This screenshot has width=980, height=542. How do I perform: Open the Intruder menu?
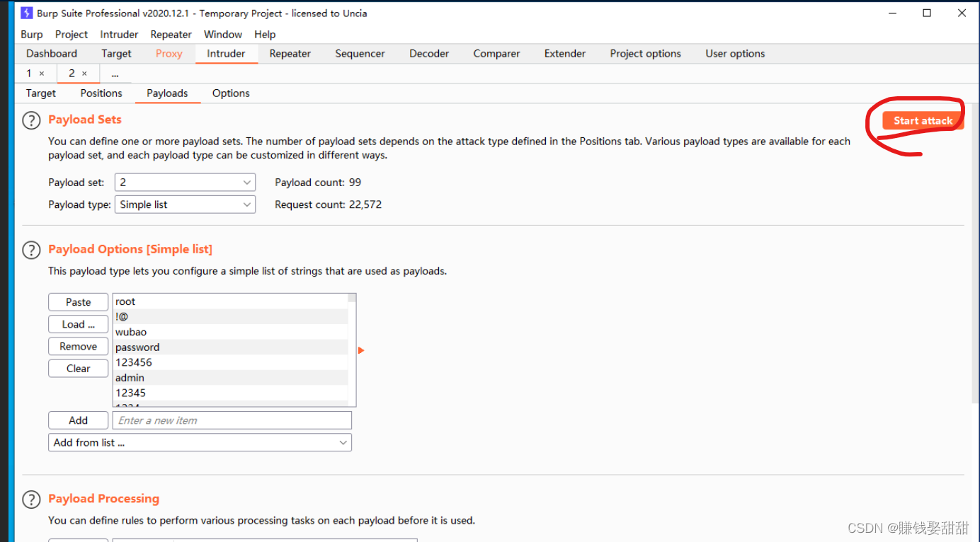(x=119, y=34)
